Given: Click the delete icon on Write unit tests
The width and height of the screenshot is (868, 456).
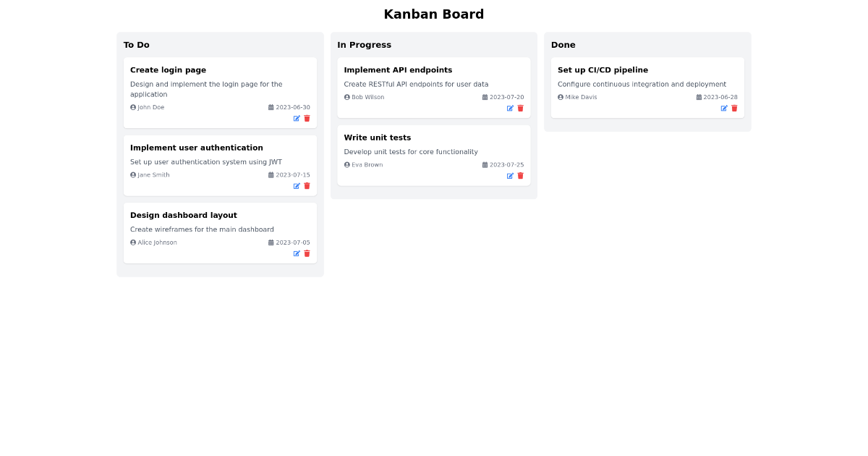Looking at the screenshot, I should [x=520, y=175].
